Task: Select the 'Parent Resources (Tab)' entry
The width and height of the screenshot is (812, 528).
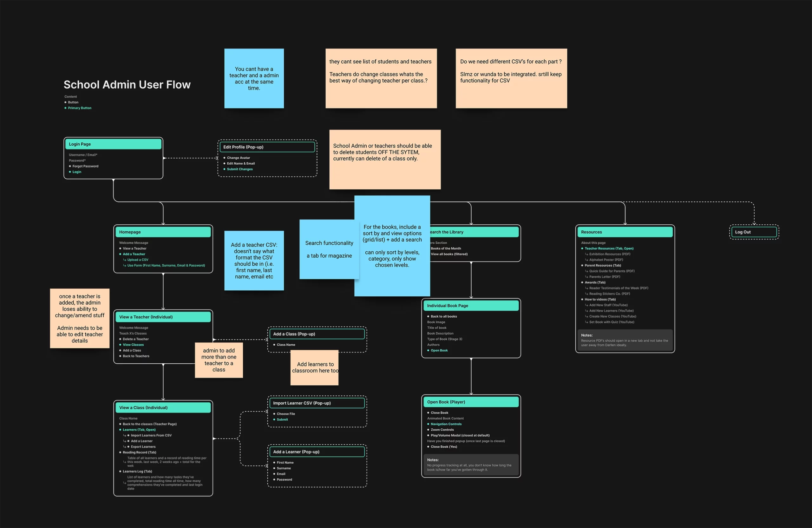Action: [x=603, y=266]
